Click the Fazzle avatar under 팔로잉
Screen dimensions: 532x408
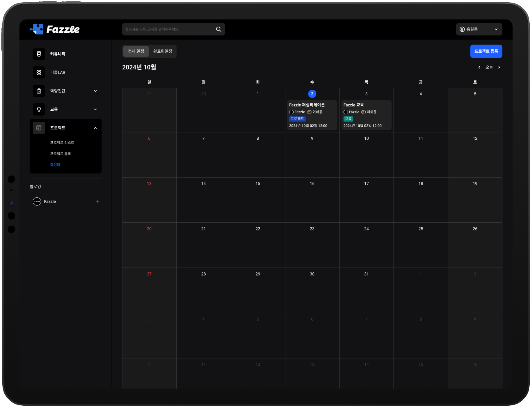(37, 202)
